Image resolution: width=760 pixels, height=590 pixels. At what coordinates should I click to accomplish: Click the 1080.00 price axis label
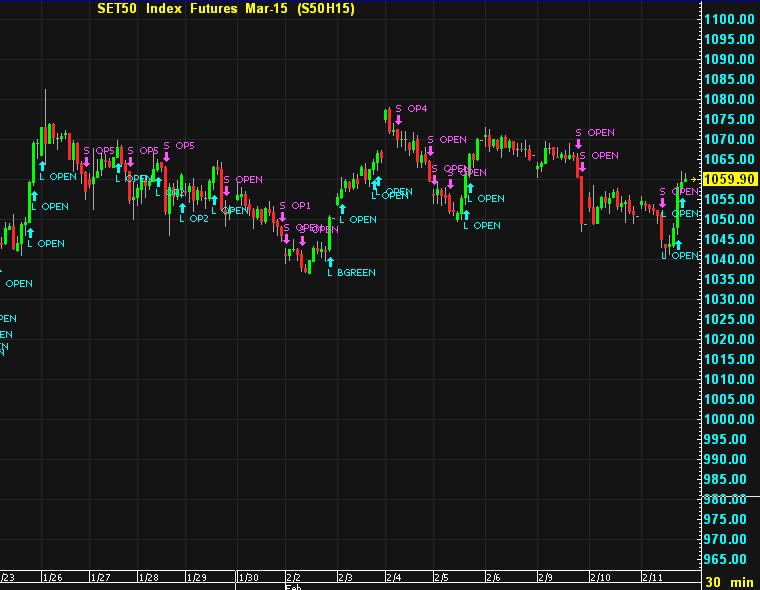coord(728,99)
